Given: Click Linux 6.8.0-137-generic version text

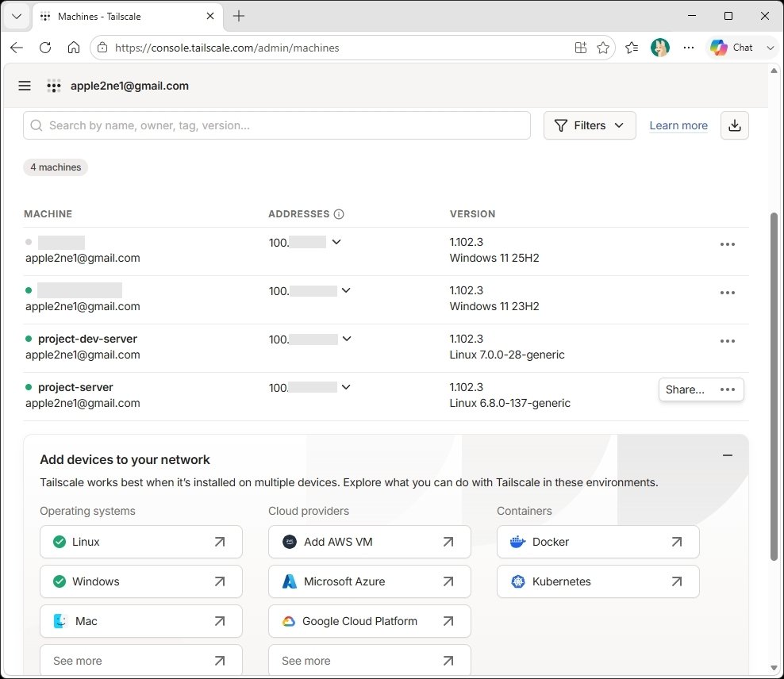Looking at the screenshot, I should pos(510,403).
